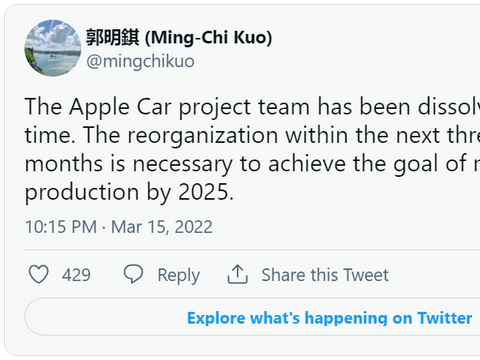Click the speech bubble reply icon
The height and width of the screenshot is (360, 480).
coord(133,274)
